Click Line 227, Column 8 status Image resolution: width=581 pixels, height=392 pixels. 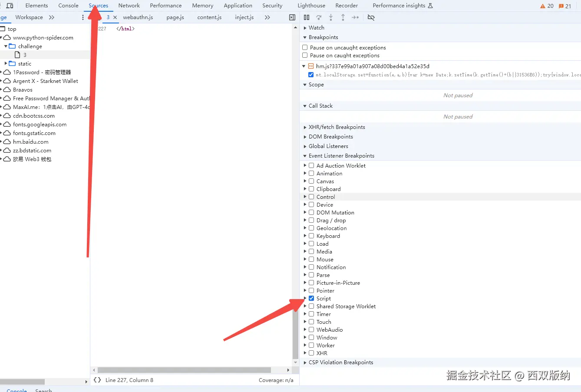tap(129, 380)
